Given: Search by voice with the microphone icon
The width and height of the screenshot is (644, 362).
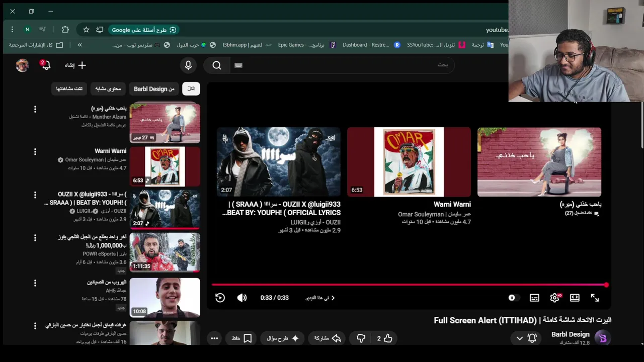Looking at the screenshot, I should coord(188,65).
